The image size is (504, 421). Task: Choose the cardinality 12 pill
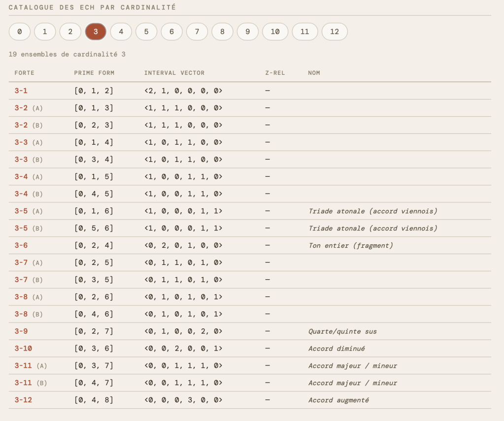pyautogui.click(x=335, y=32)
